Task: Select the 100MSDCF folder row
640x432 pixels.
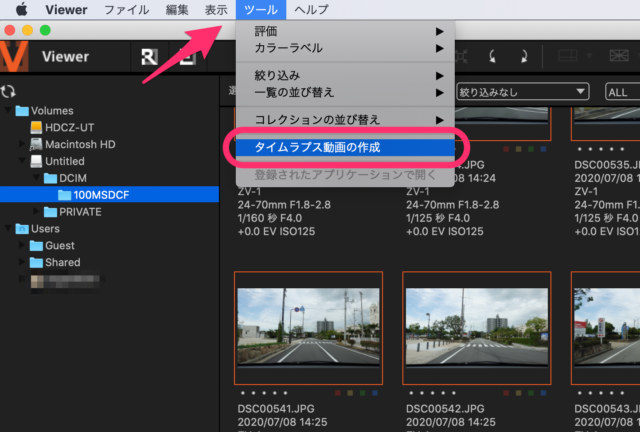Action: tap(109, 195)
